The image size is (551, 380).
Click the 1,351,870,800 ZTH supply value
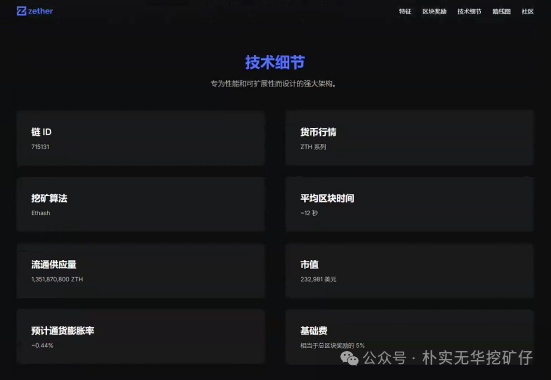click(x=57, y=279)
